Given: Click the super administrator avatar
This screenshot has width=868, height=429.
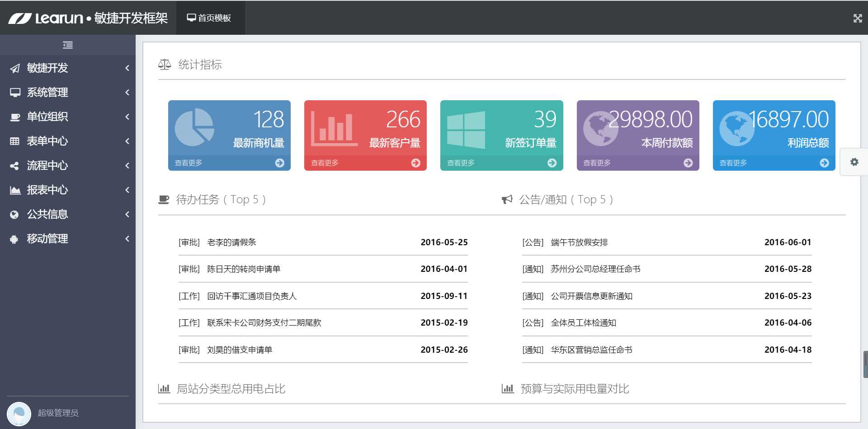Looking at the screenshot, I should tap(19, 414).
